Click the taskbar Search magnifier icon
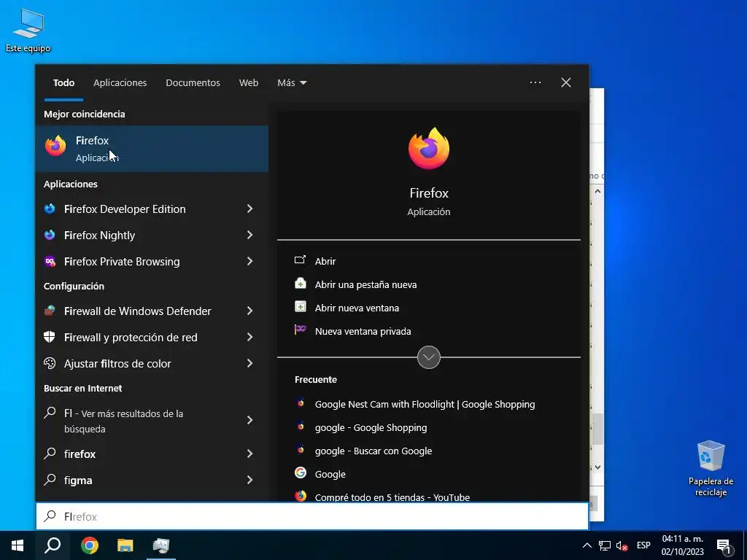This screenshot has height=560, width=747. 53,545
